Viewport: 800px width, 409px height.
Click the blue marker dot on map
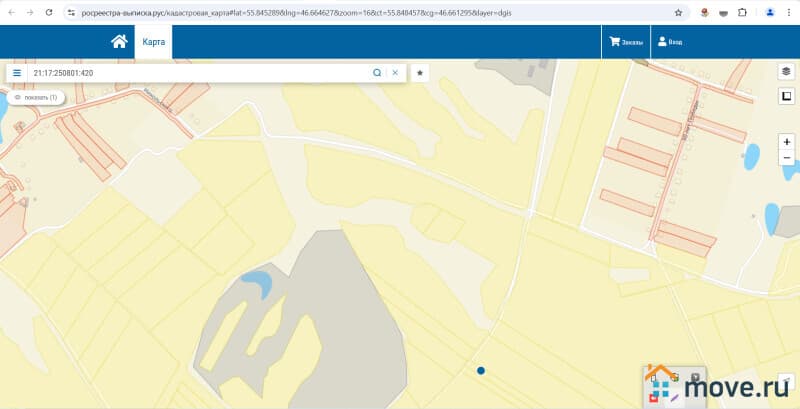[481, 371]
